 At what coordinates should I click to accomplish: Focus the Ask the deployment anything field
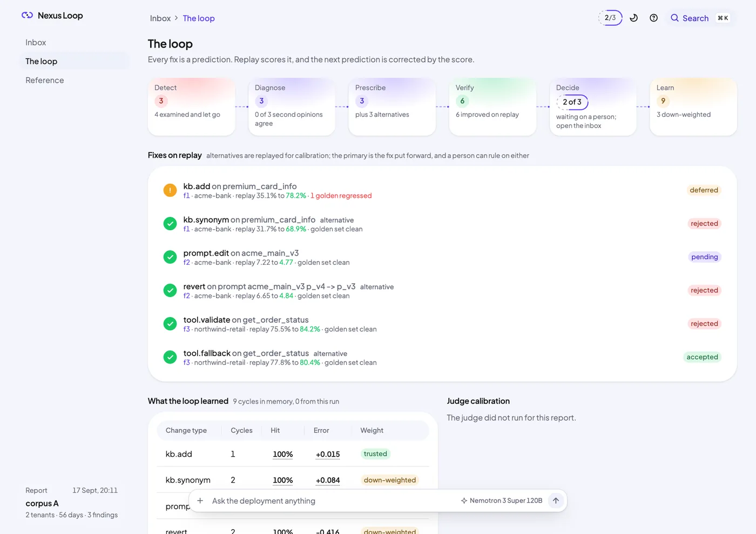(x=331, y=501)
